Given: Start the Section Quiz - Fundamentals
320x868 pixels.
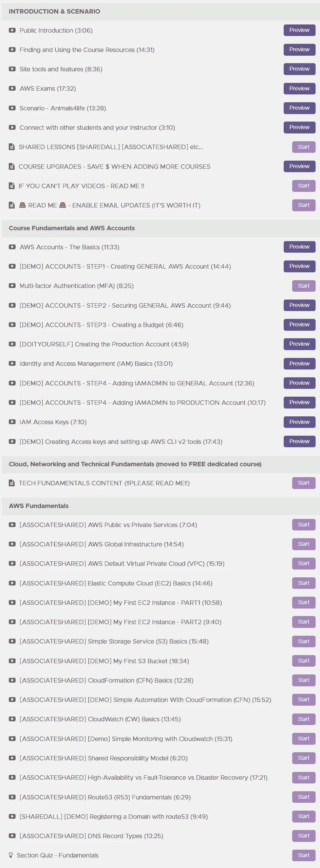Looking at the screenshot, I should point(303,855).
